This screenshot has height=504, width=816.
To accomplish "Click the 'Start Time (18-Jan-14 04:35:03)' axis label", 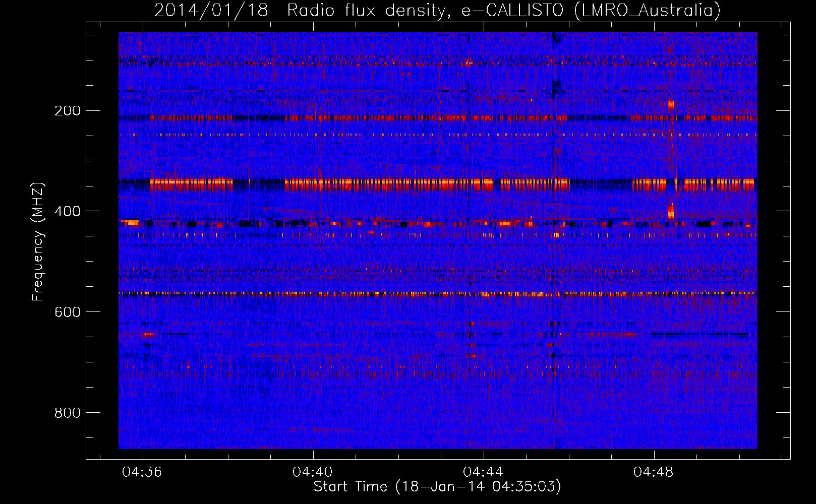I will (x=437, y=487).
